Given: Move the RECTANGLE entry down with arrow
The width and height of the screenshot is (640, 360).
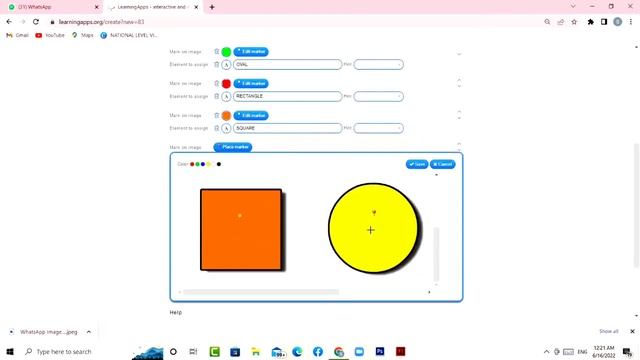Looking at the screenshot, I should point(459,86).
